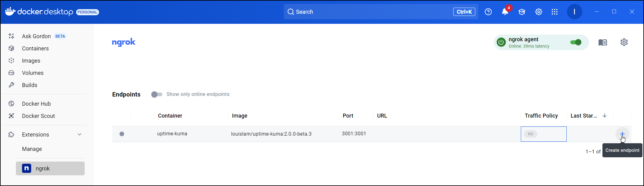Collapse the Extensions section chevron
The height and width of the screenshot is (186, 644).
(x=79, y=135)
